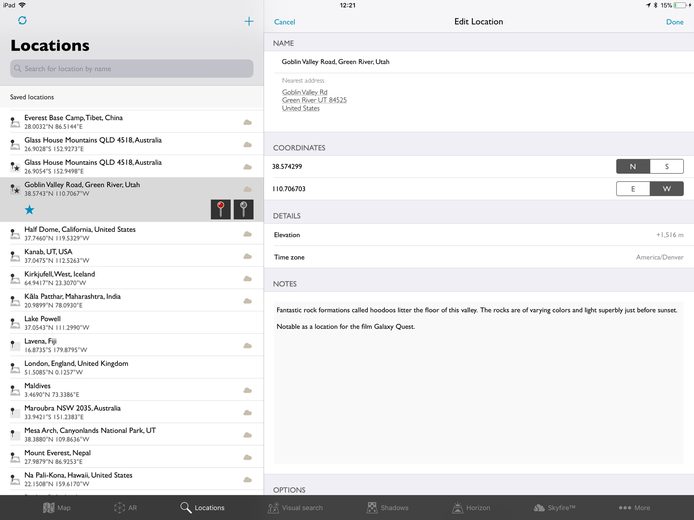Edit the location name field

(479, 62)
